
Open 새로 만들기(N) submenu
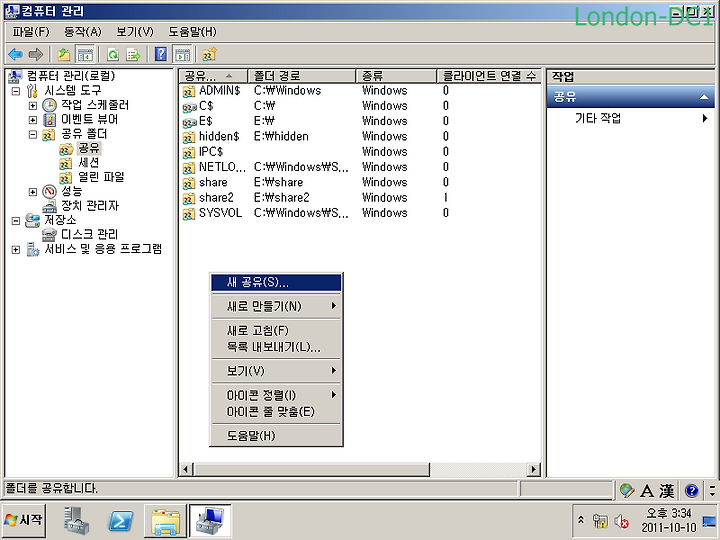pos(276,306)
